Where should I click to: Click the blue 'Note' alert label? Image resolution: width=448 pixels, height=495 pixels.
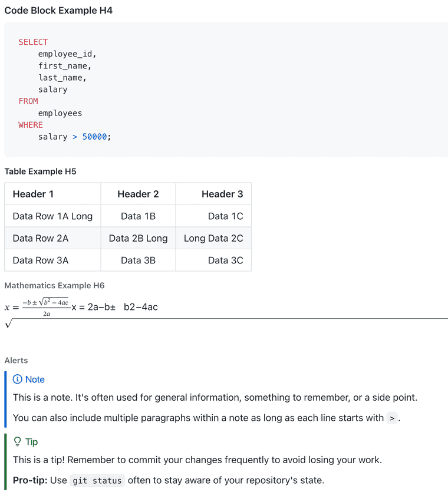(35, 379)
